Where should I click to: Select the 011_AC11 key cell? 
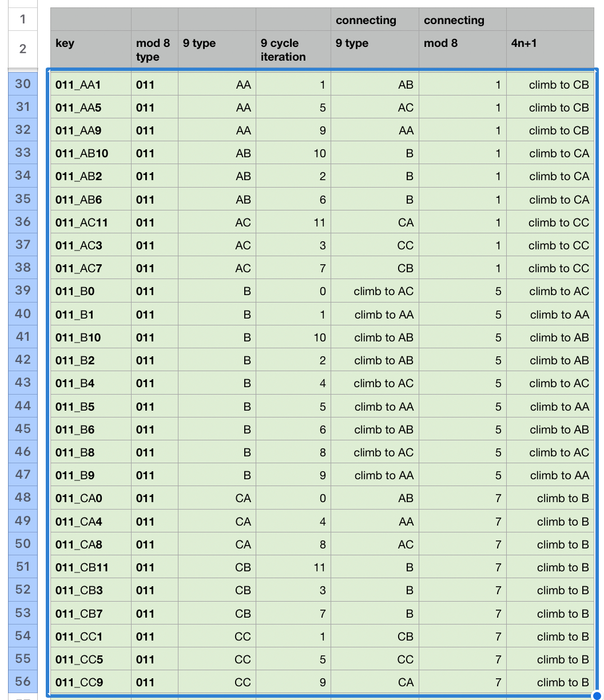(x=90, y=222)
